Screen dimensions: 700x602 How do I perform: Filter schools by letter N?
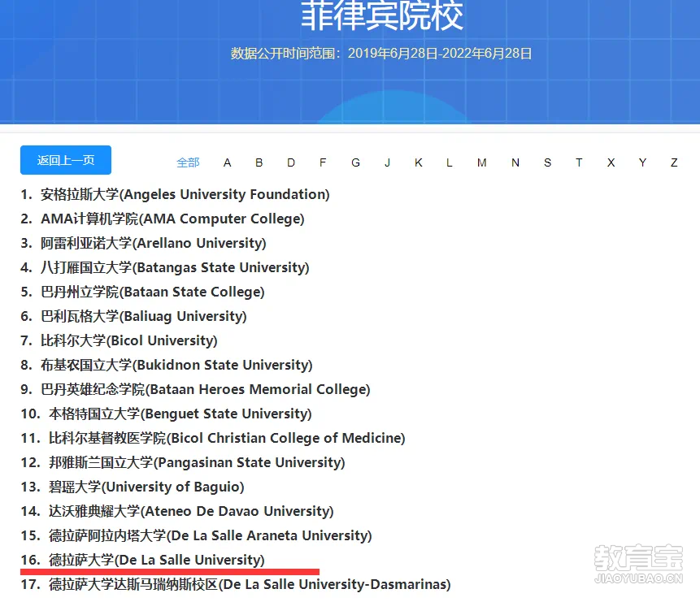(x=515, y=162)
